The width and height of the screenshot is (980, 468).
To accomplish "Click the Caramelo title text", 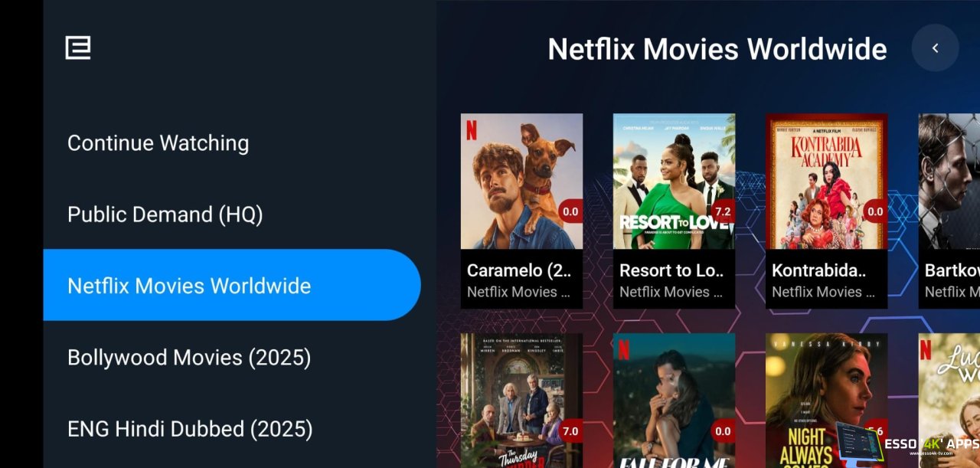I will 520,270.
